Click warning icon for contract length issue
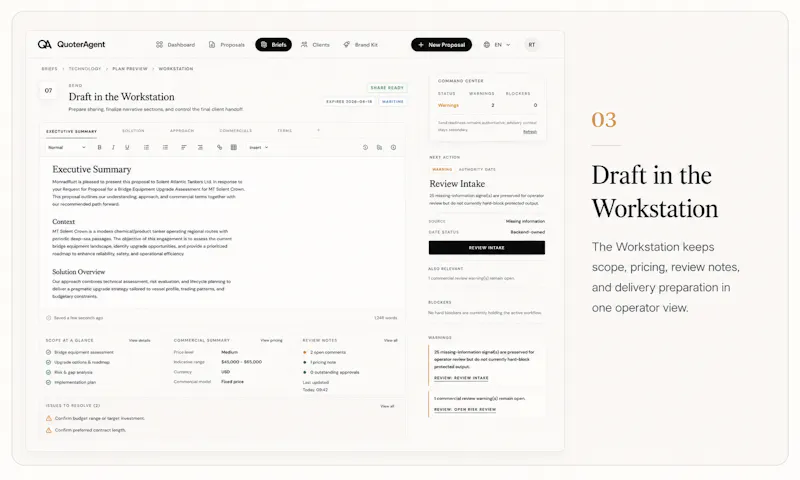Image resolution: width=800 pixels, height=480 pixels. [x=49, y=430]
